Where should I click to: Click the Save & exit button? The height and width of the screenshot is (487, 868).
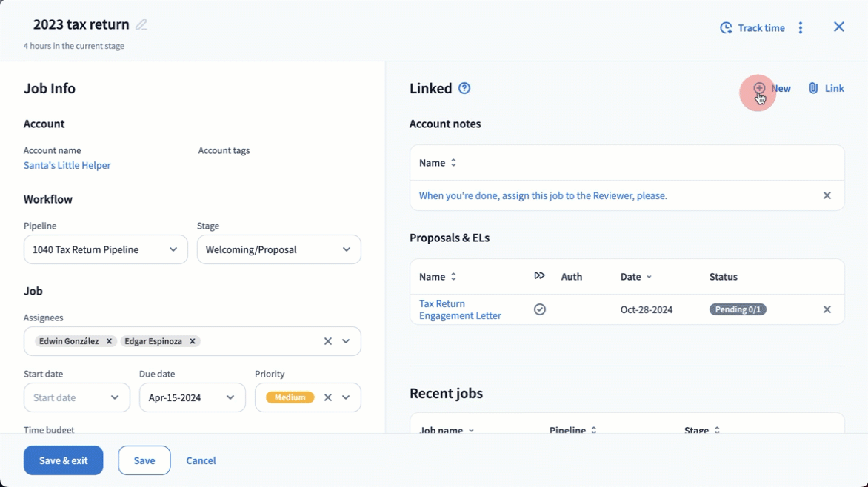click(64, 460)
